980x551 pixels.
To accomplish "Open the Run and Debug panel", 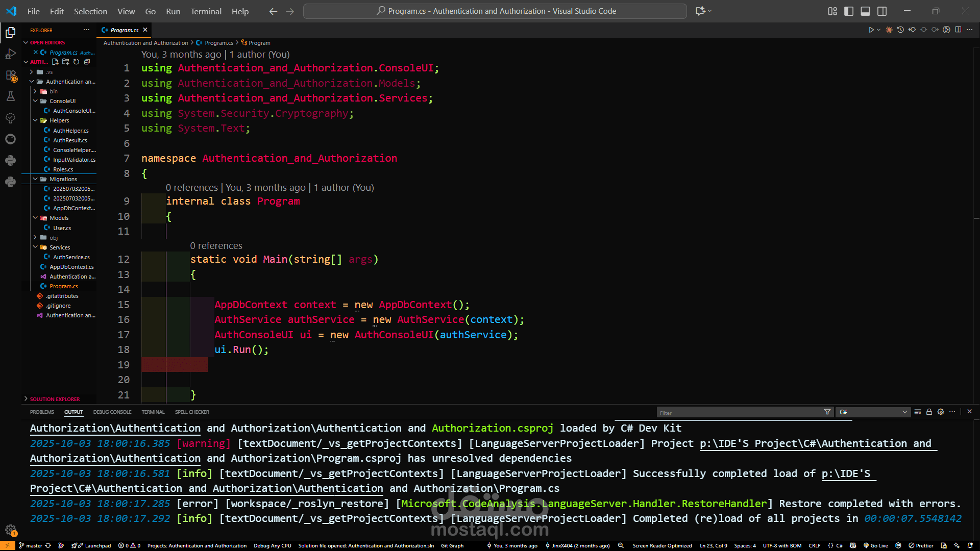I will [11, 53].
